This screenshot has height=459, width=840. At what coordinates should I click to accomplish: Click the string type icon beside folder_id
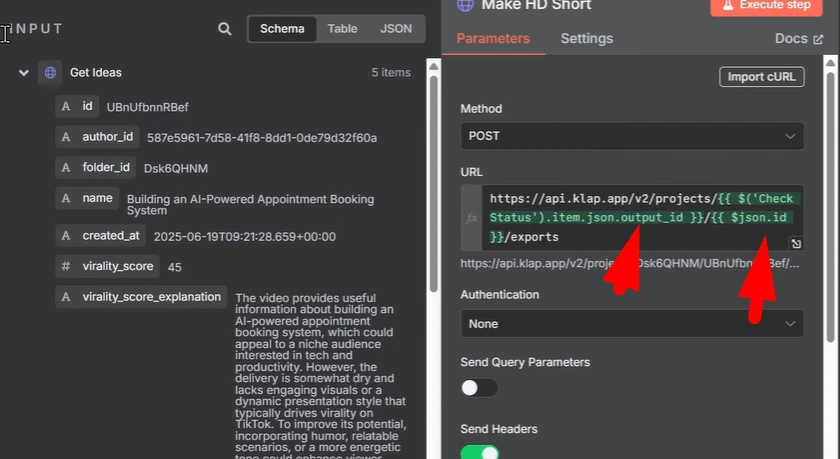[x=66, y=168]
